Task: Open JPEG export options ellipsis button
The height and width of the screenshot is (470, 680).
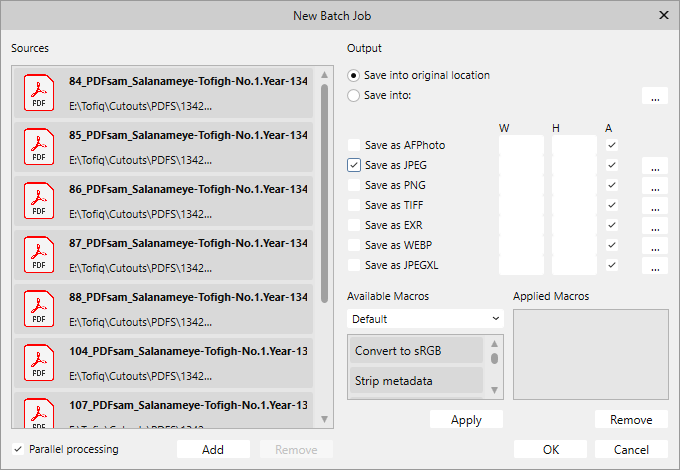Action: point(654,166)
